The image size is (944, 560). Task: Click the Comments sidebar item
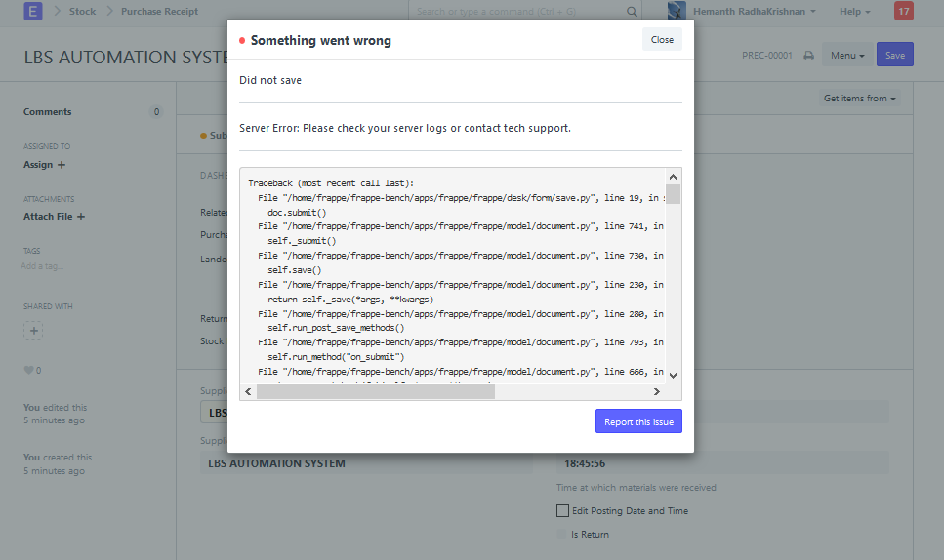pyautogui.click(x=48, y=112)
